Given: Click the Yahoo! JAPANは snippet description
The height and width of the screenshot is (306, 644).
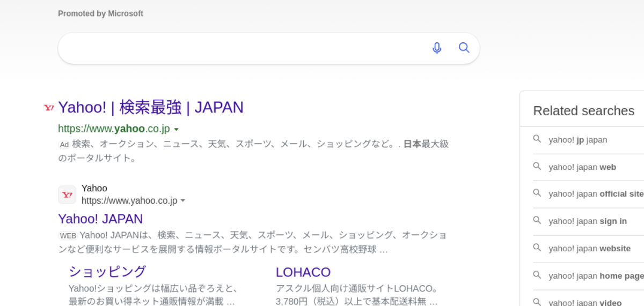Looking at the screenshot, I should coord(252,242).
